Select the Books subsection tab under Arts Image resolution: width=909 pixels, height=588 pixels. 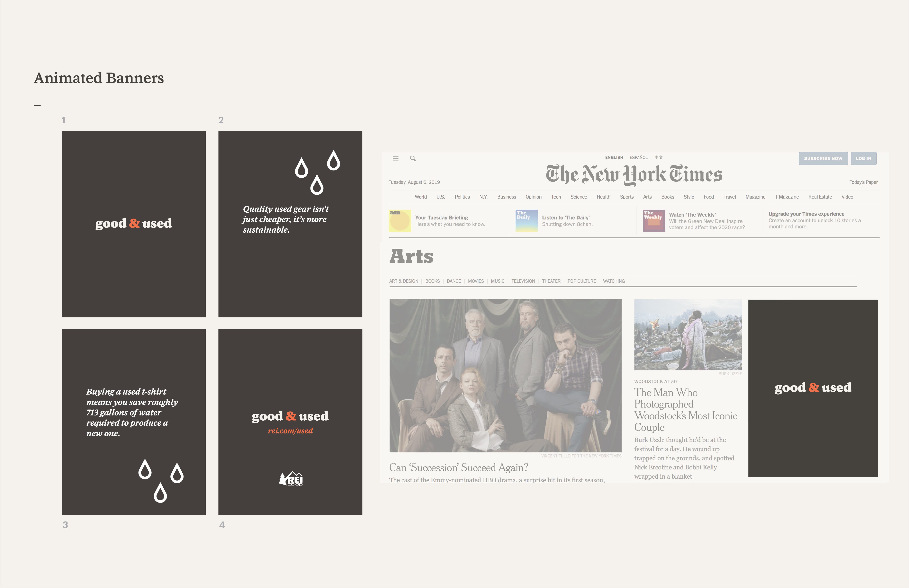(432, 281)
